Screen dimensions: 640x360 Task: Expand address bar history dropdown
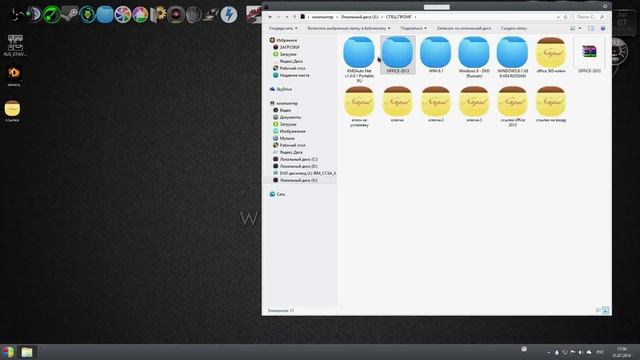[x=558, y=17]
